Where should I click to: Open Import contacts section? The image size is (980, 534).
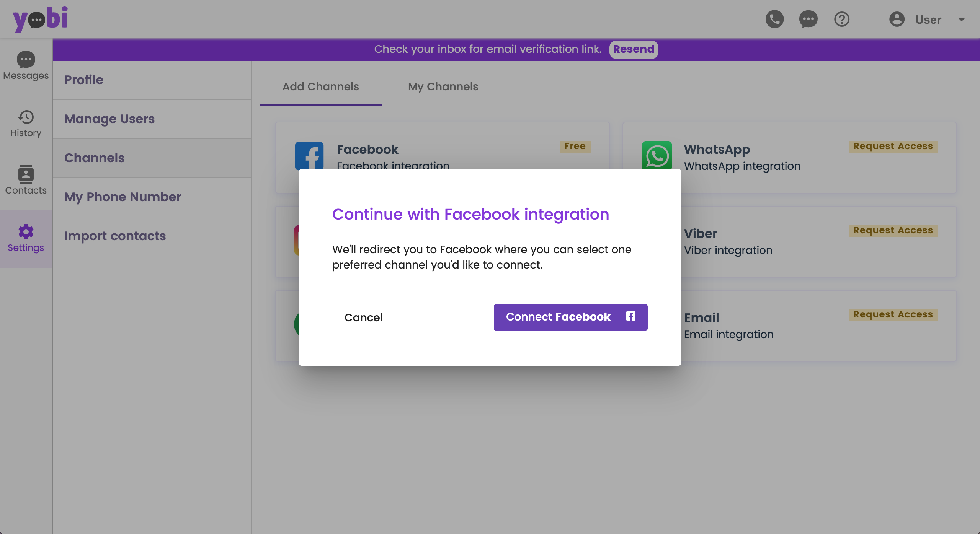point(152,236)
